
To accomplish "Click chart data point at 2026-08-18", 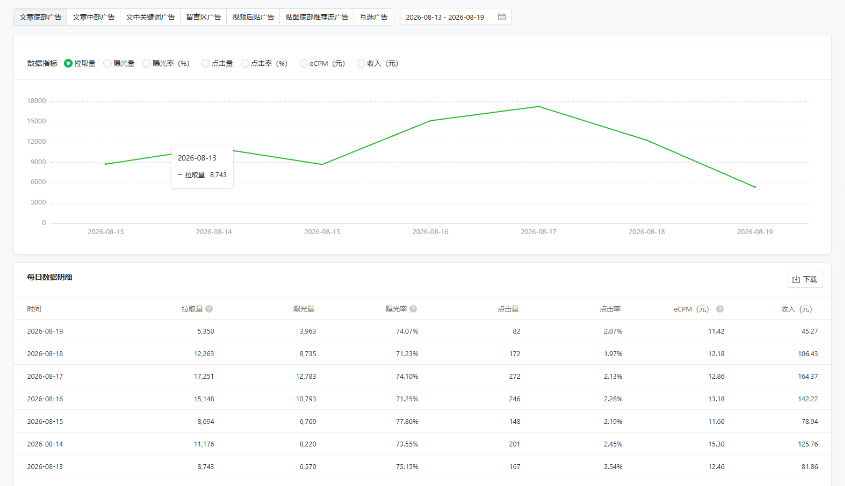I will point(647,140).
